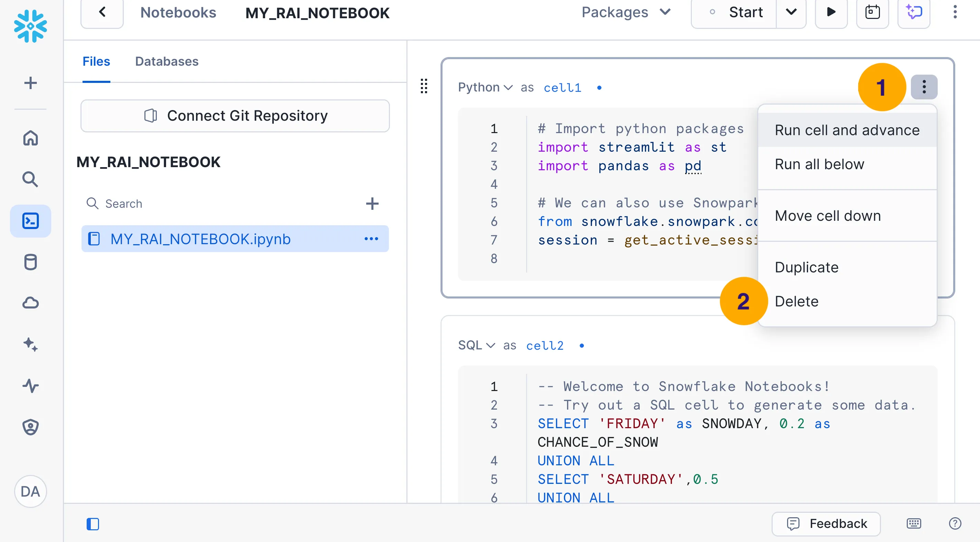
Task: Grab the cell1 drag handle dots
Action: coord(424,86)
